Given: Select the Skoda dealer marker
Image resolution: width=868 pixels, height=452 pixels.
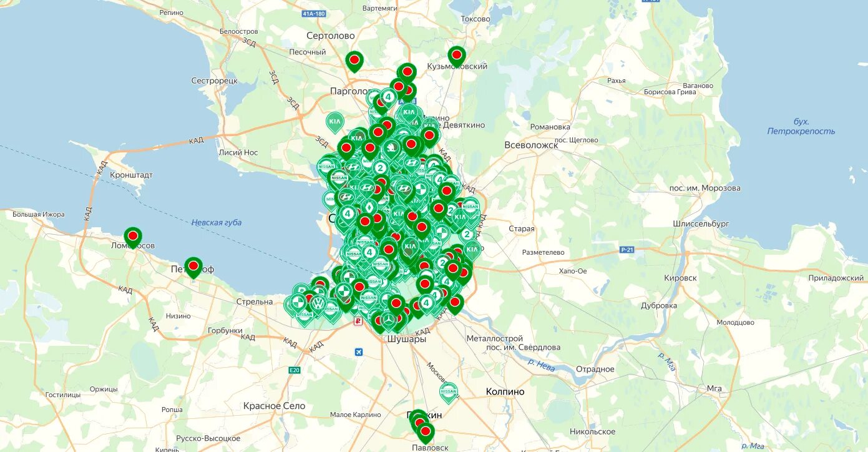Looking at the screenshot, I should (390, 150).
